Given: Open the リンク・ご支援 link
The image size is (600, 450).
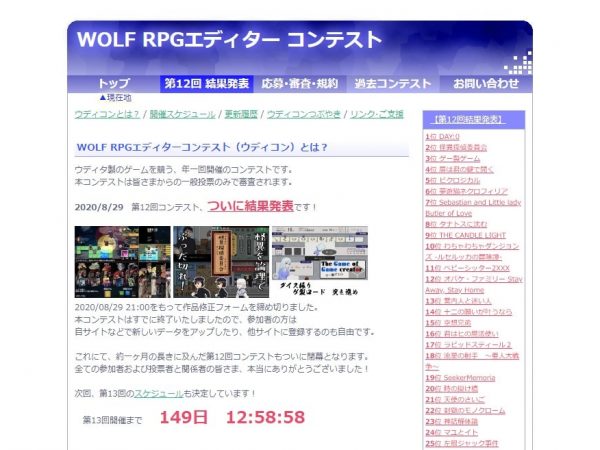Looking at the screenshot, I should 377,114.
